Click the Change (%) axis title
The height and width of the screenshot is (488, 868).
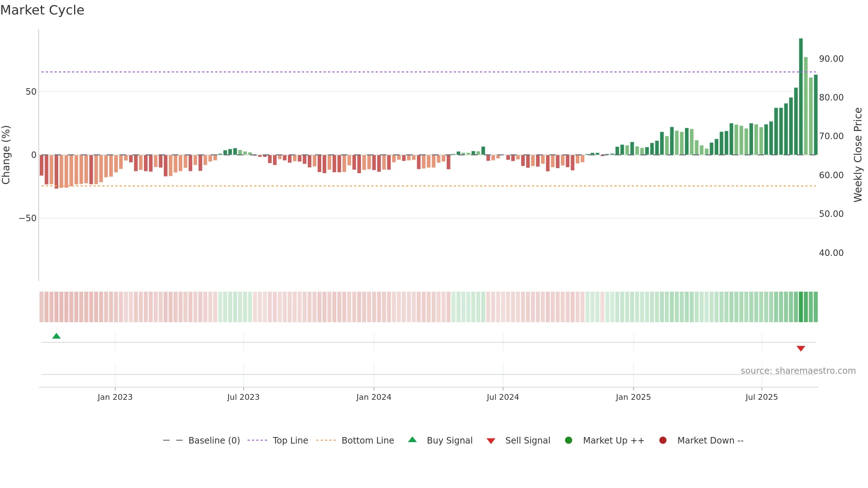(6, 155)
